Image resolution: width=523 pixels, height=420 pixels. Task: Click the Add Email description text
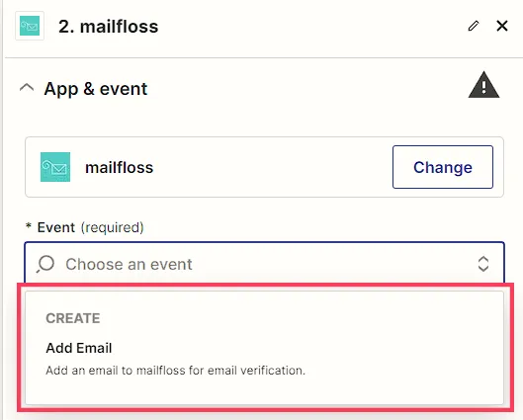click(x=175, y=371)
